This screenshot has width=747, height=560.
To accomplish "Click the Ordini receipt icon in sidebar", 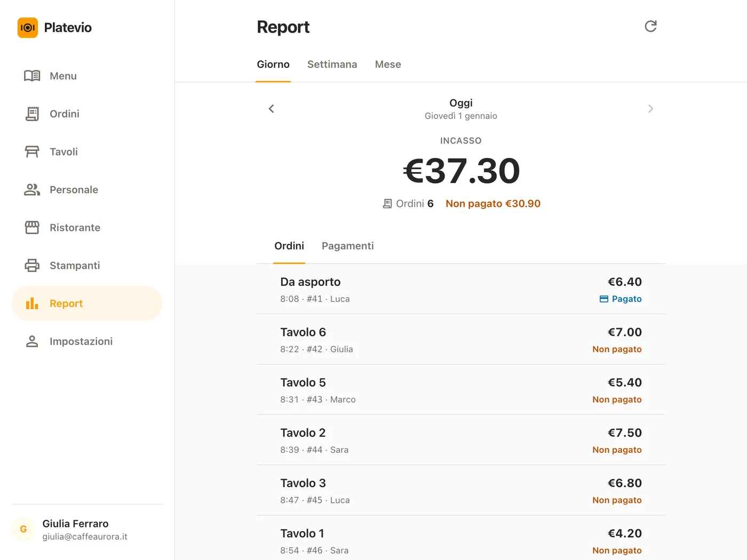I will coord(32,114).
